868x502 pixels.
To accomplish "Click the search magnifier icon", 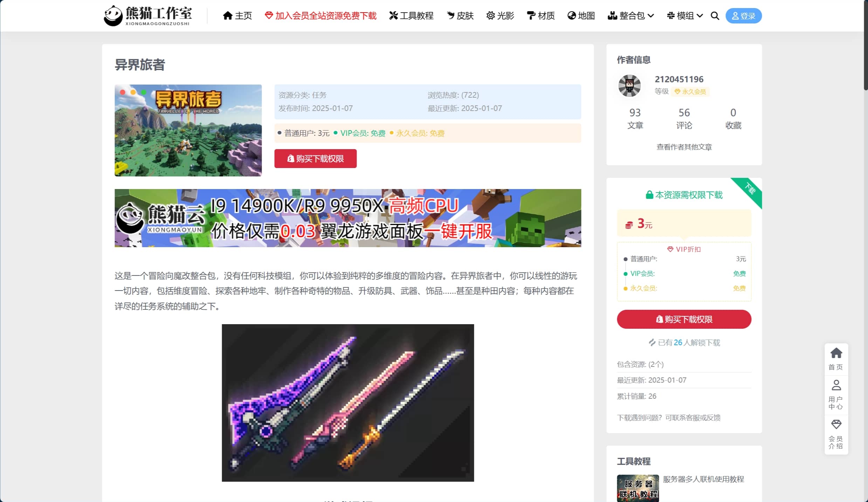I will 715,16.
